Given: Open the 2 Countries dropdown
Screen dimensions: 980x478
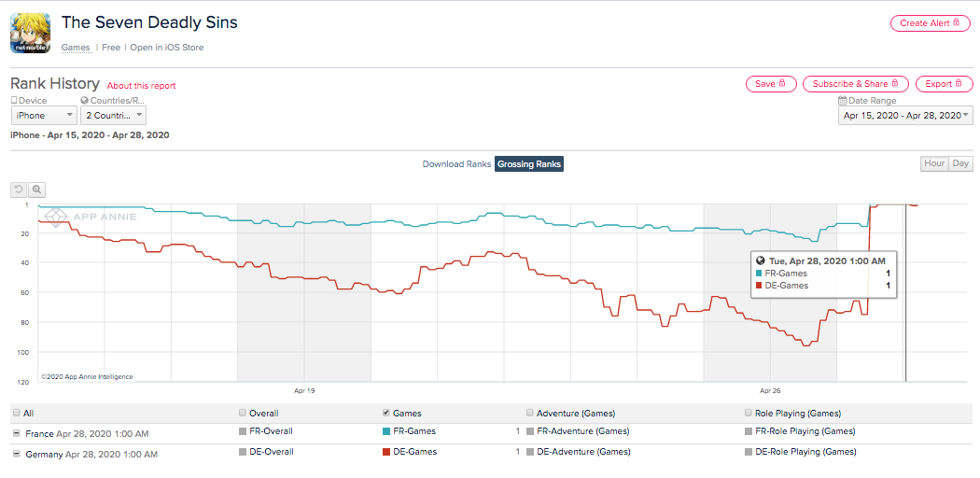Looking at the screenshot, I should coord(113,116).
